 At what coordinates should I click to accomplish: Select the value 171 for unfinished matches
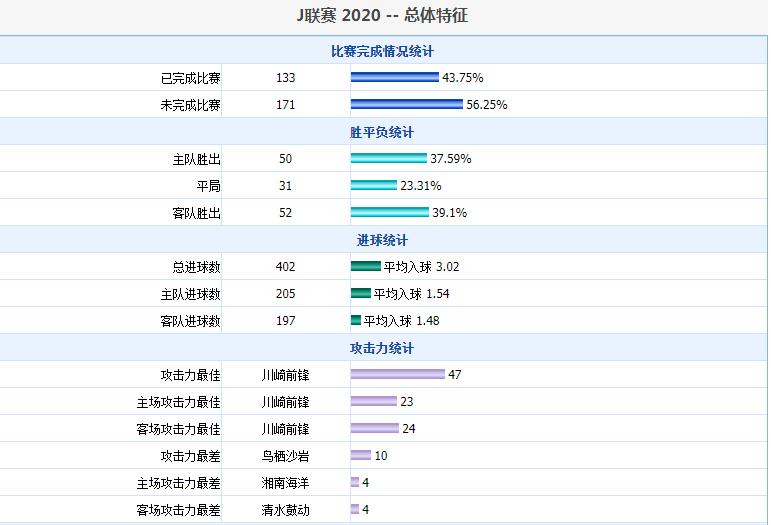tap(286, 105)
